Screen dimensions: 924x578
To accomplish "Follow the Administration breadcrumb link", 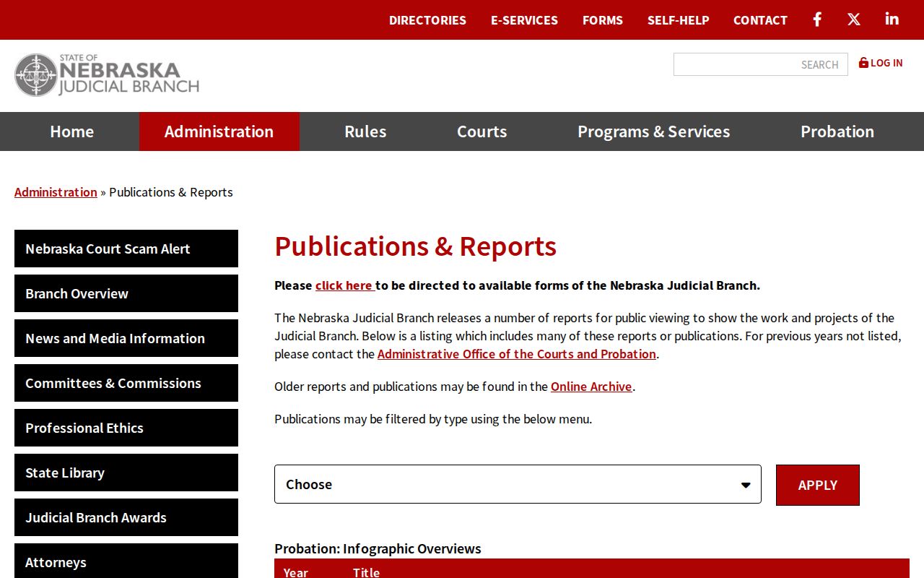I will point(56,192).
